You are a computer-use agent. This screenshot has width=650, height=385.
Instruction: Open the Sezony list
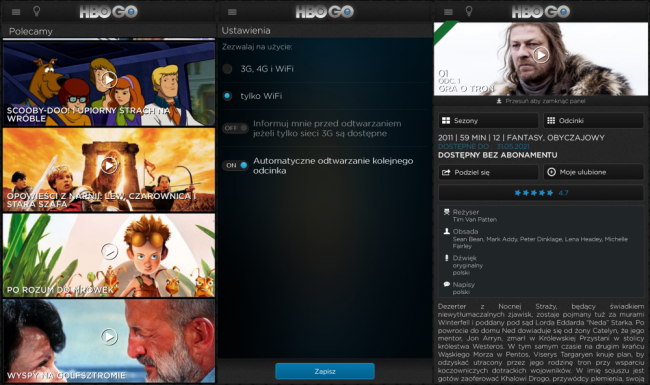488,121
